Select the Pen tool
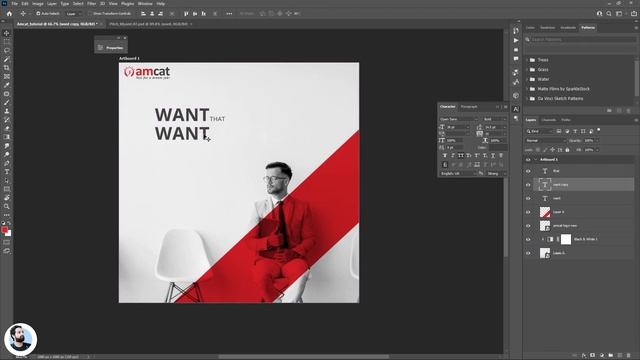 [x=7, y=163]
